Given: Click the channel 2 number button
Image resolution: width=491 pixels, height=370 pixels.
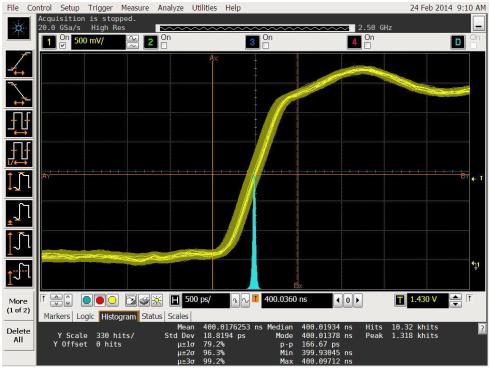Looking at the screenshot, I should (151, 42).
